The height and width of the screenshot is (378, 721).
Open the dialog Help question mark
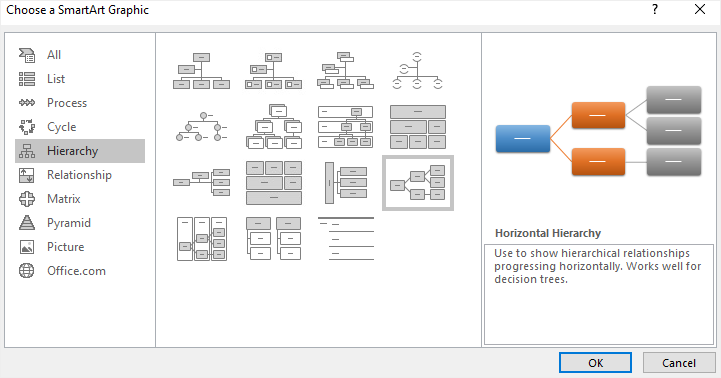point(655,10)
